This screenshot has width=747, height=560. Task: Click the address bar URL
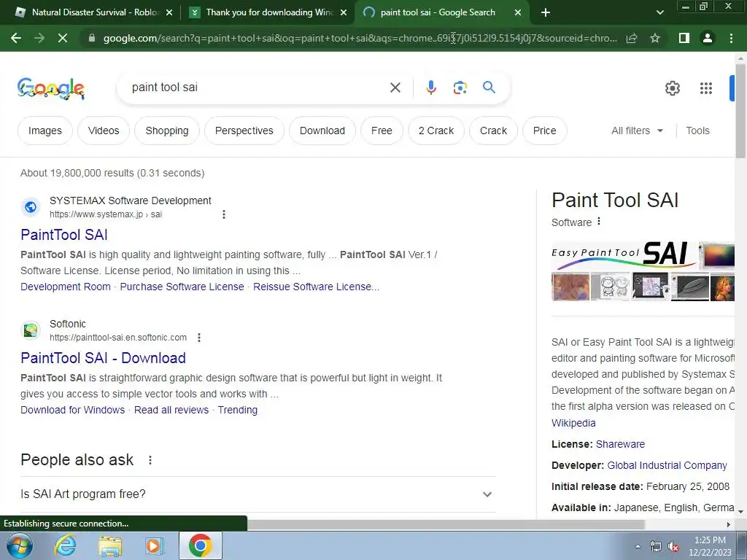click(x=360, y=38)
